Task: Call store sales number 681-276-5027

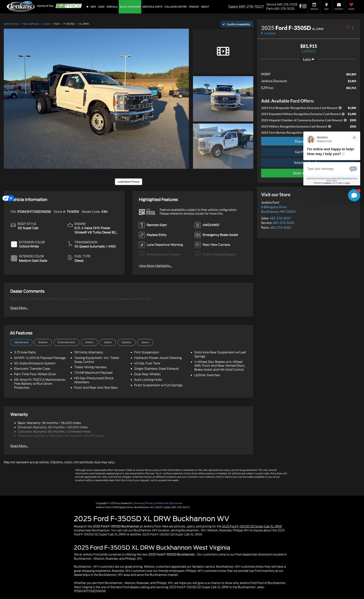Action: 280,218
